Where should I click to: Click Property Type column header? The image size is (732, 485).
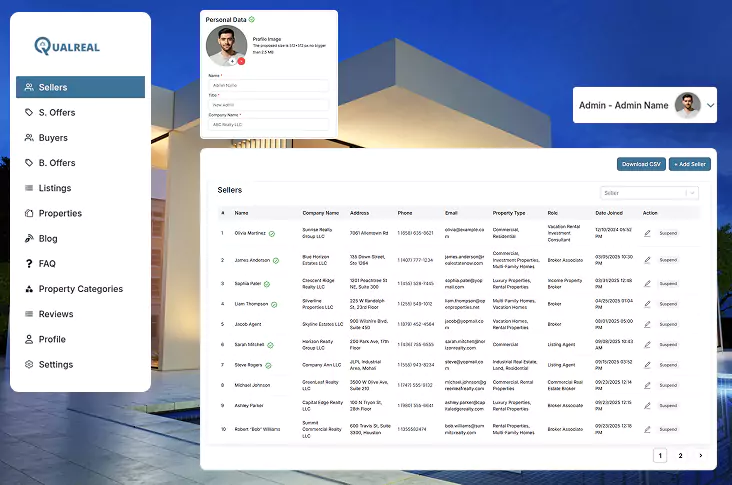click(509, 213)
